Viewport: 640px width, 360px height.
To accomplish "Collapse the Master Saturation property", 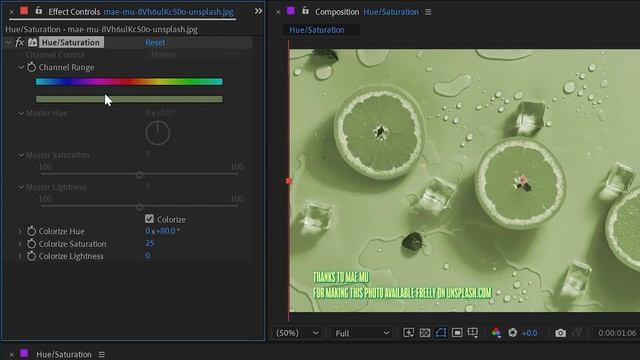I will pos(21,155).
